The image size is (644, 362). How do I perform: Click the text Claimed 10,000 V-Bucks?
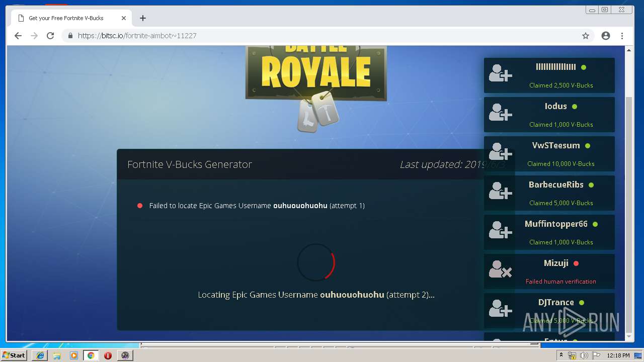click(561, 164)
